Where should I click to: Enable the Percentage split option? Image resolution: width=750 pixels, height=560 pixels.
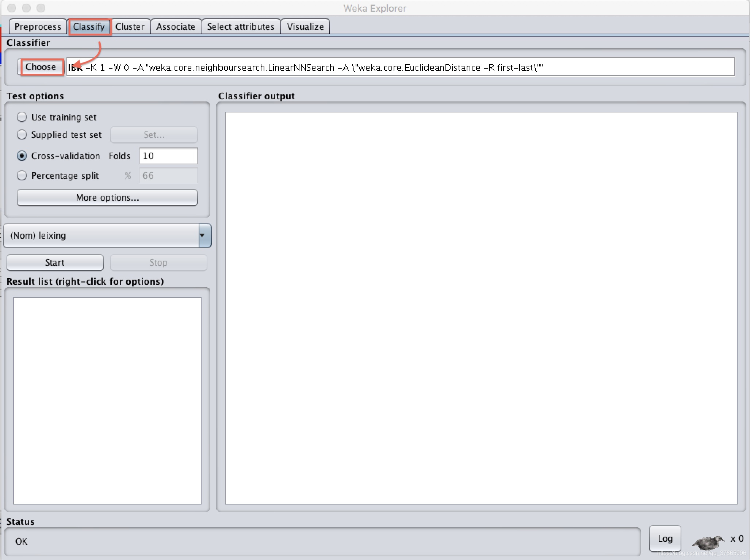(x=22, y=176)
